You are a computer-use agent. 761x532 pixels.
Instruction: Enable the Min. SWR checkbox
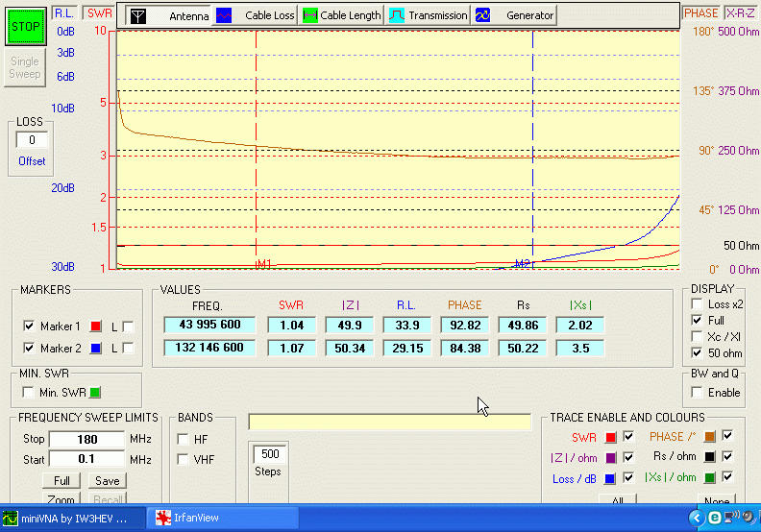tap(29, 392)
